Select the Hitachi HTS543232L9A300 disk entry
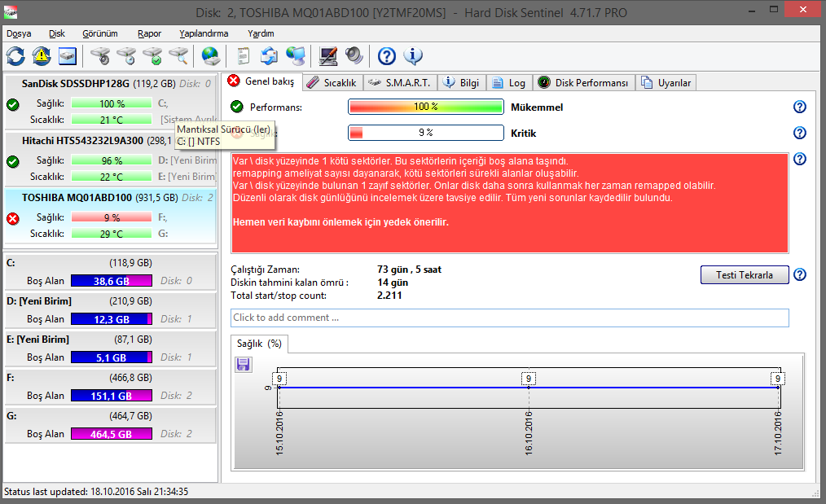This screenshot has width=826, height=504. [110, 160]
